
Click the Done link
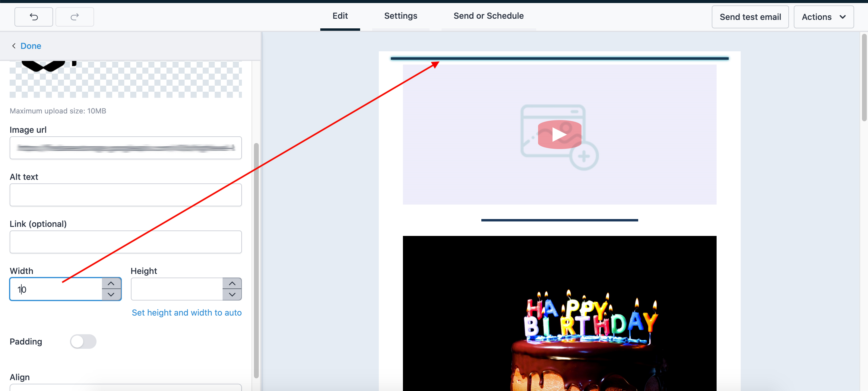31,46
